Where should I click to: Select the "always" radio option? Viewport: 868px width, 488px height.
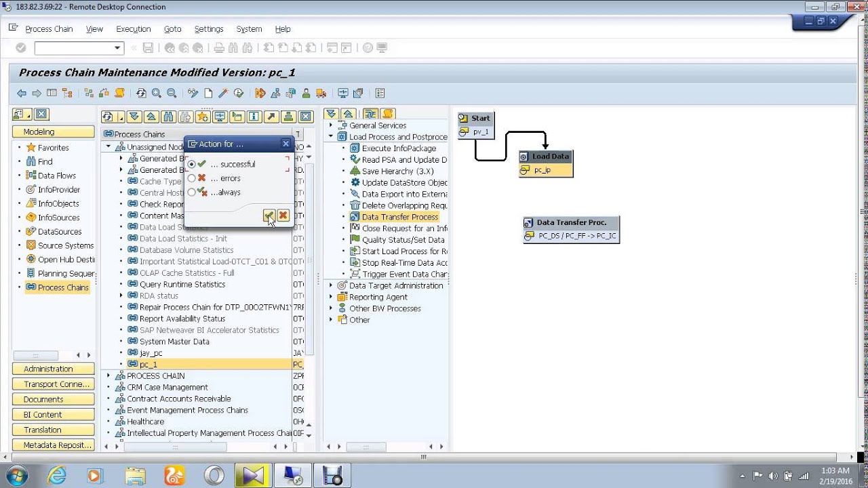point(192,192)
